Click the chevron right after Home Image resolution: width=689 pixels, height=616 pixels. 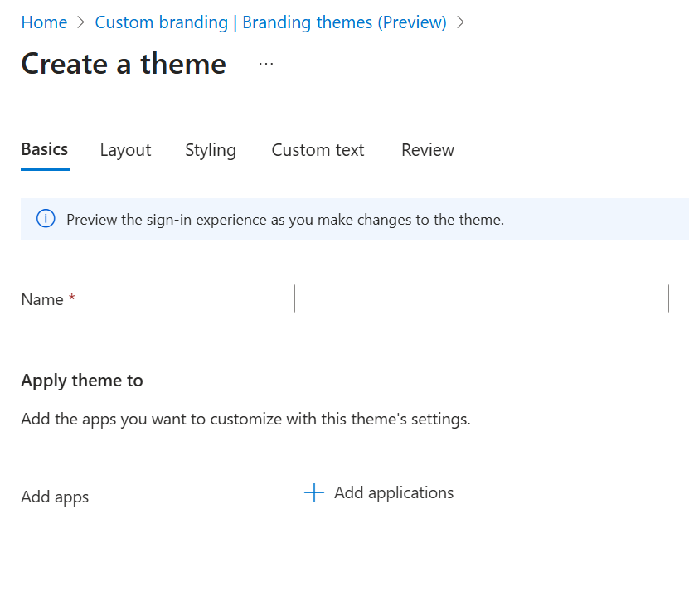81,22
